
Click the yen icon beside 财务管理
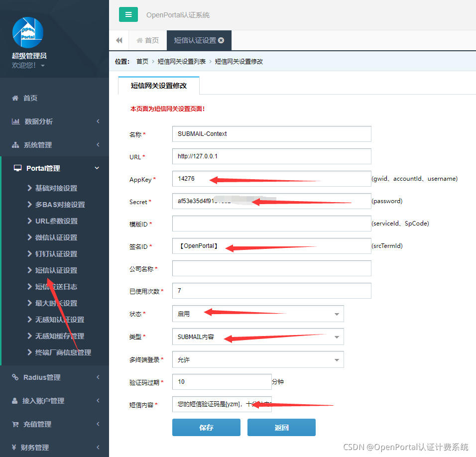[14, 447]
